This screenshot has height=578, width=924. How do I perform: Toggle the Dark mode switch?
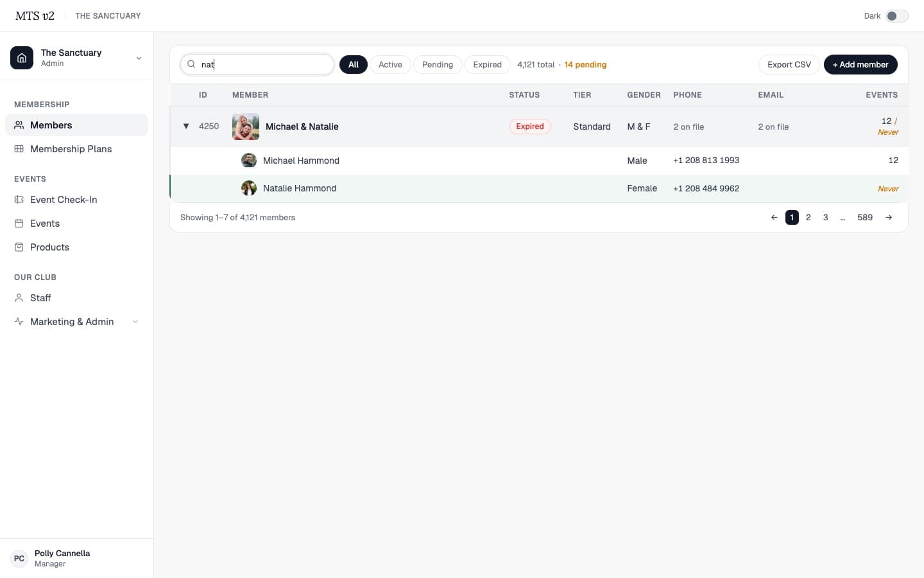pos(897,16)
